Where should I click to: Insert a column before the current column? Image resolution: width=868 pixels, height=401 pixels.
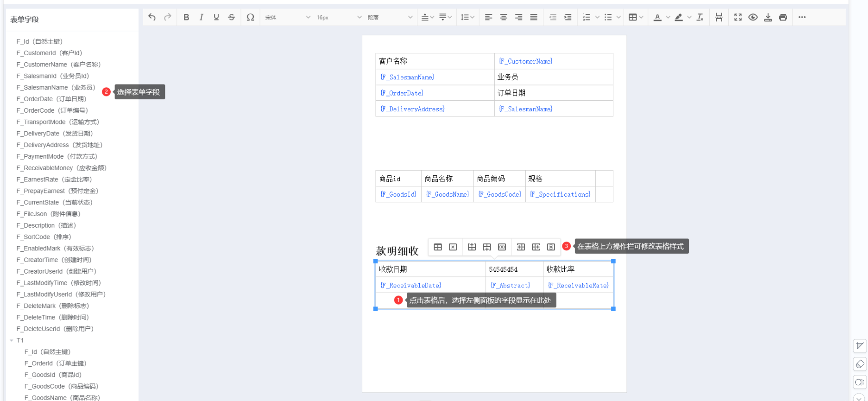[521, 247]
